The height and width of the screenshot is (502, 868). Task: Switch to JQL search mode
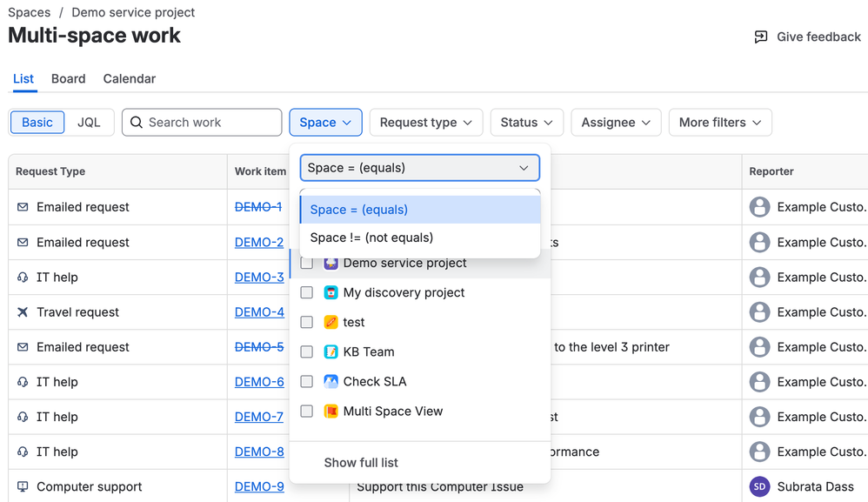pyautogui.click(x=89, y=123)
